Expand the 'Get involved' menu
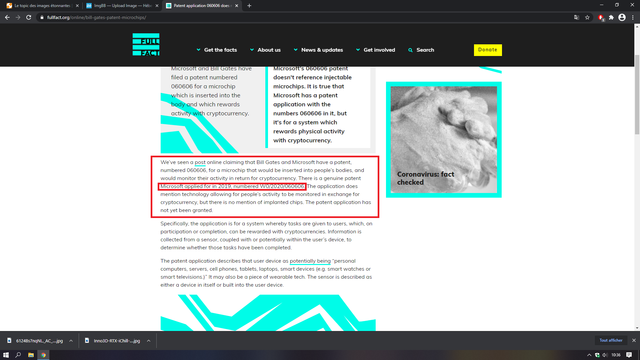Image resolution: width=640 pixels, height=360 pixels. point(375,50)
